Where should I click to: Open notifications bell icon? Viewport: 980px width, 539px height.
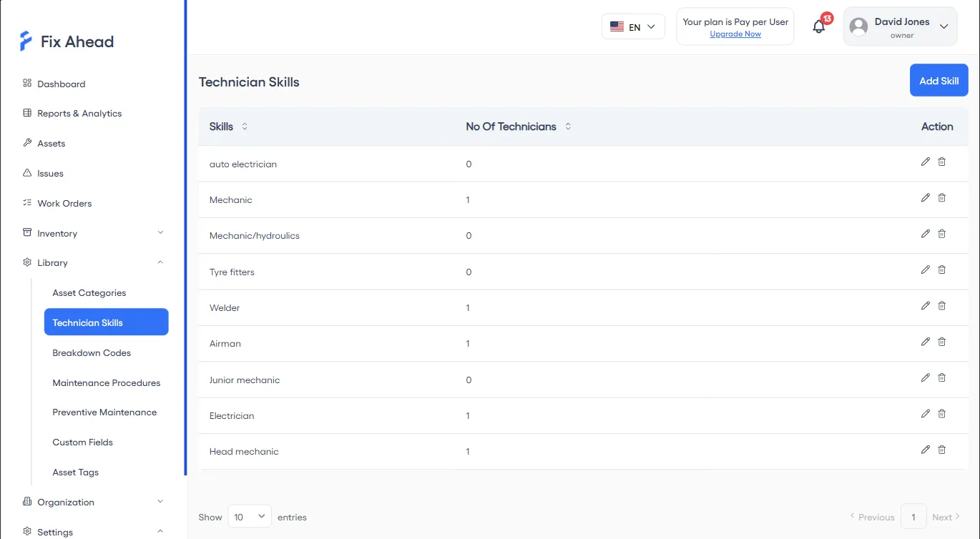(x=819, y=26)
